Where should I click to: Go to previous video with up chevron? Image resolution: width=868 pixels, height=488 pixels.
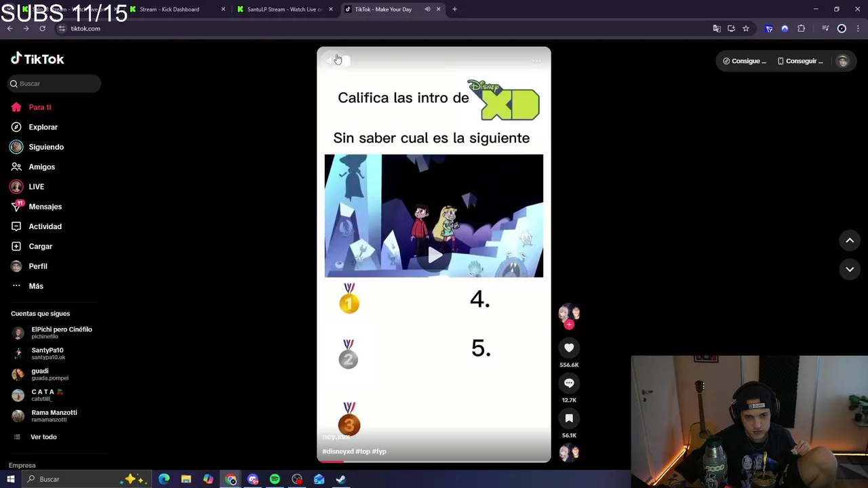point(850,241)
